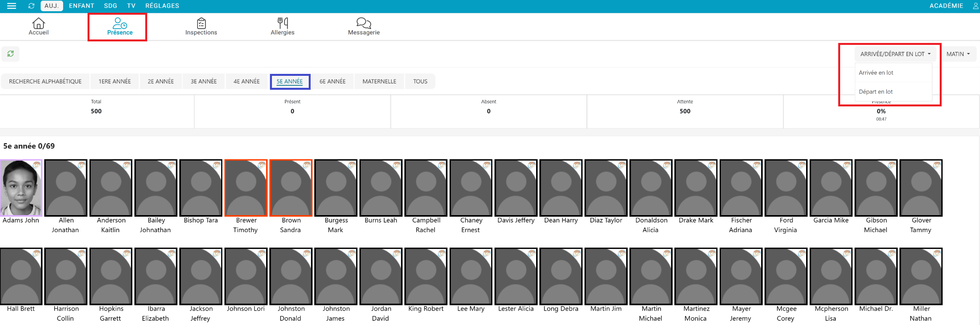
Task: Open the hamburger menu icon
Action: coord(12,6)
